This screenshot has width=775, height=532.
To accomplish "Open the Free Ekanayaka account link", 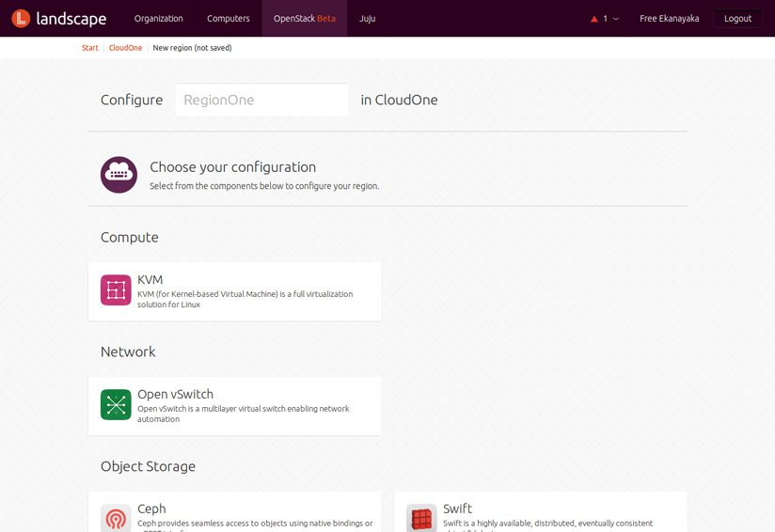I will (x=670, y=18).
